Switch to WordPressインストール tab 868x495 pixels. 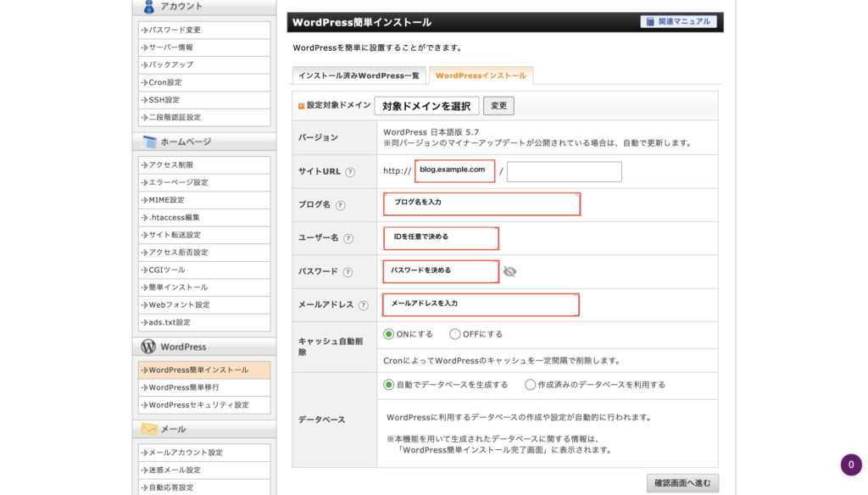(x=481, y=75)
